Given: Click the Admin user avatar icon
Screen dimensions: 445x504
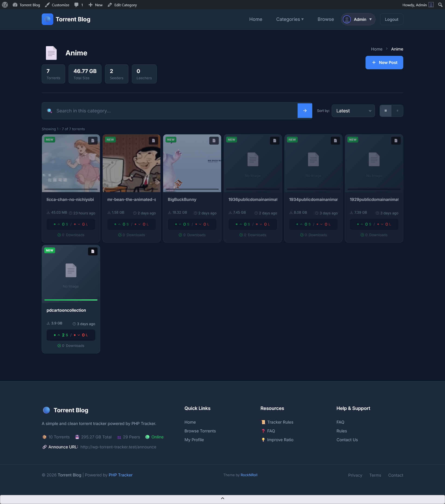Looking at the screenshot, I should 347,19.
